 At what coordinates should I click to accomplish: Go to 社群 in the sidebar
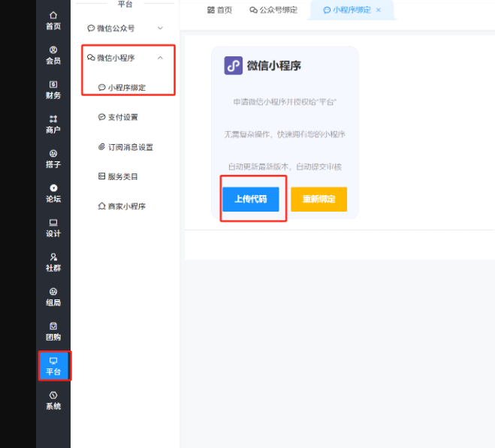click(x=53, y=262)
